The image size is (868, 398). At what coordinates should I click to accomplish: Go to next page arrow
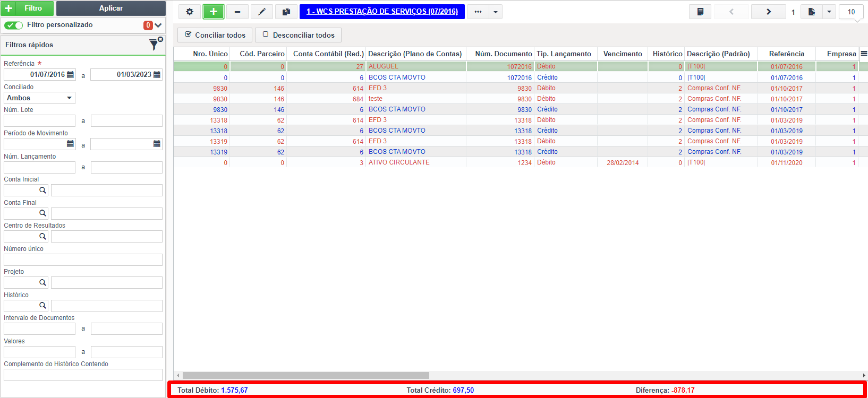click(769, 12)
